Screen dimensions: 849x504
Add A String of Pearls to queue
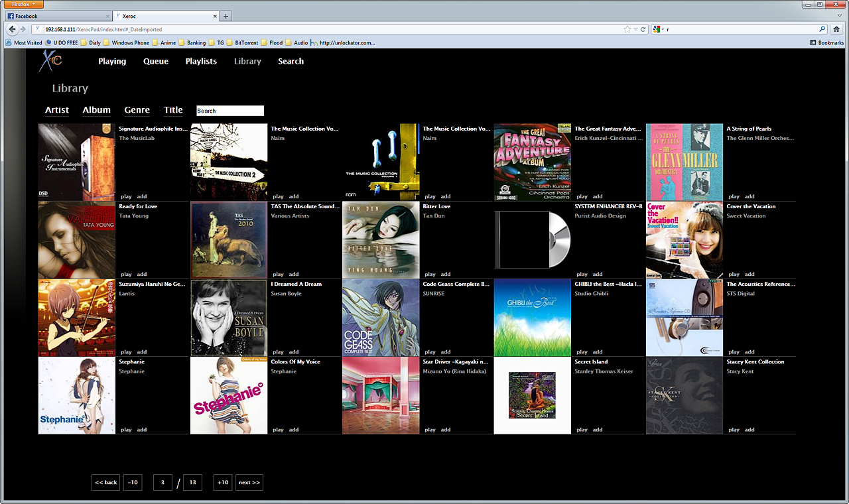(x=750, y=196)
